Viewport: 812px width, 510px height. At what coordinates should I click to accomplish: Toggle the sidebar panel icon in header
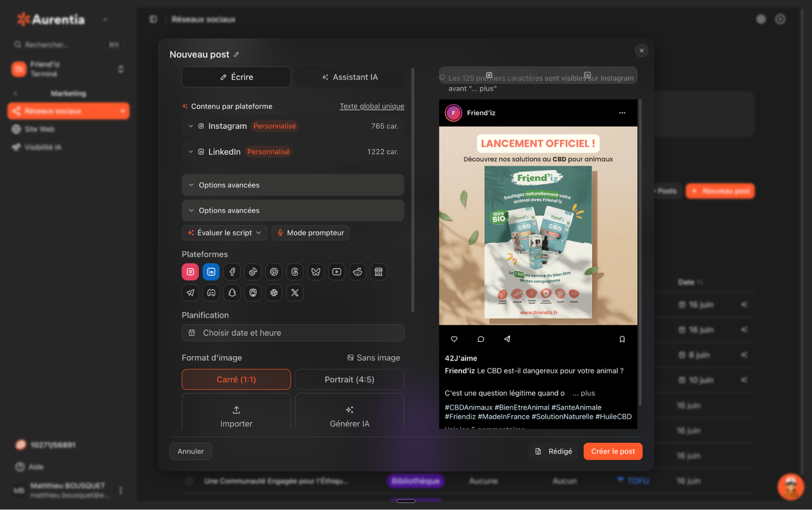153,19
